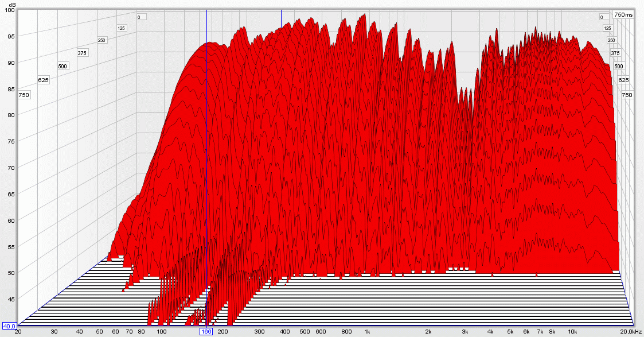
Task: Click the 10k label on the frequency axis
Action: [x=572, y=332]
